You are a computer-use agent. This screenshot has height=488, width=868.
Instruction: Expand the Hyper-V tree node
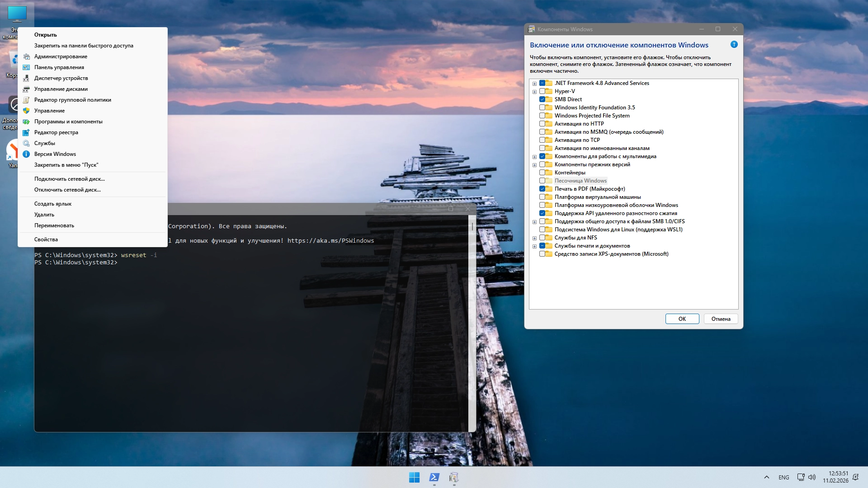535,92
